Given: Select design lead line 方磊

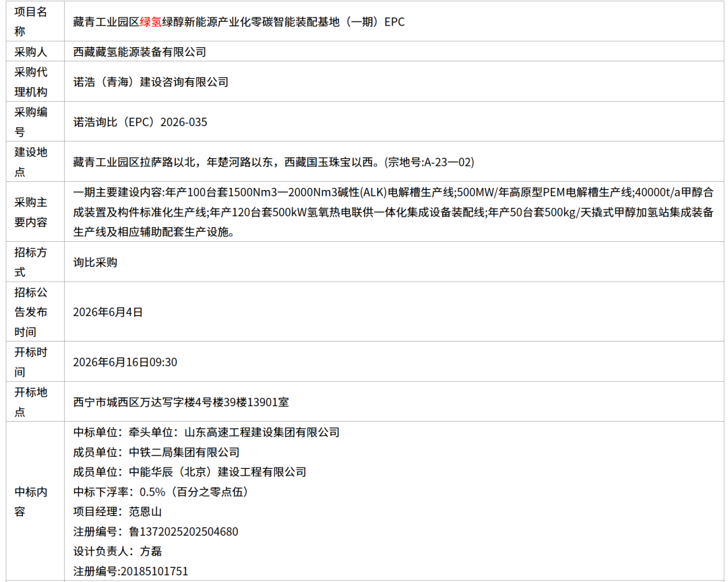Looking at the screenshot, I should coord(117,552).
